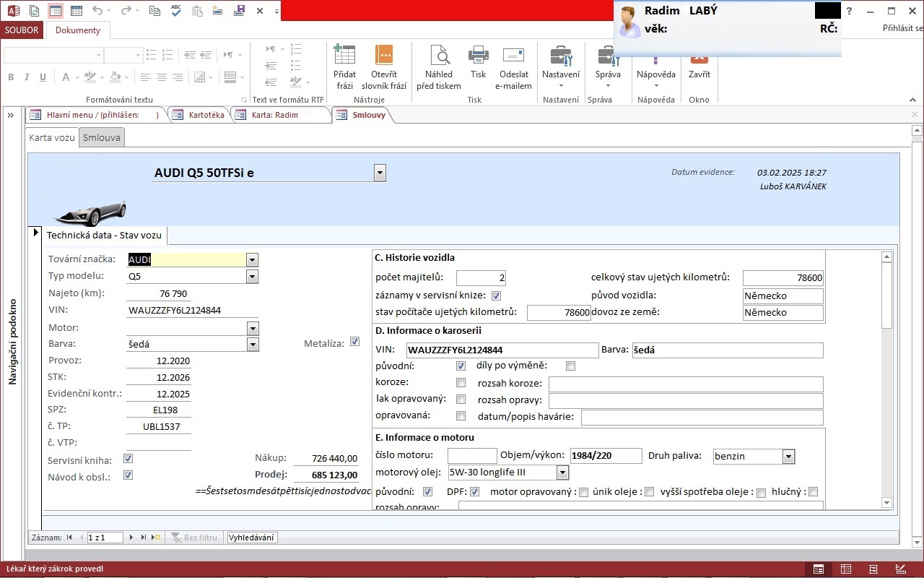Click the číslo motoru input field
Image resolution: width=924 pixels, height=578 pixels.
(x=472, y=456)
